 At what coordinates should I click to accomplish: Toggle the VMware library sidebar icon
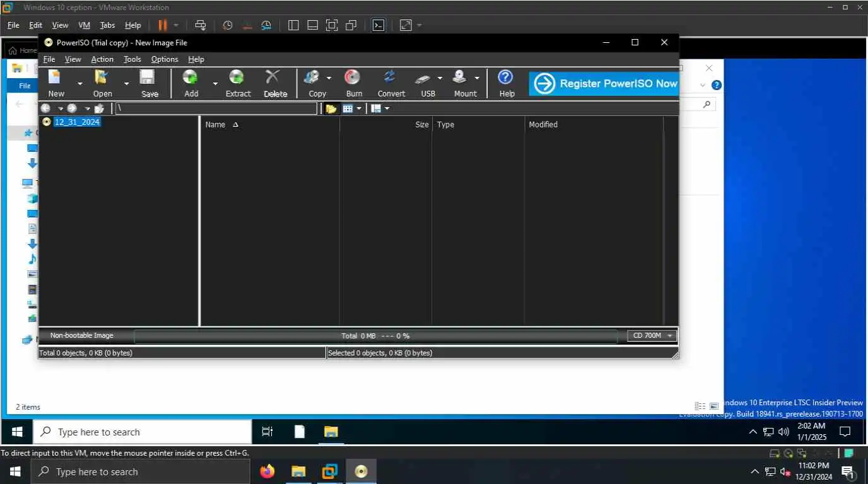(293, 25)
